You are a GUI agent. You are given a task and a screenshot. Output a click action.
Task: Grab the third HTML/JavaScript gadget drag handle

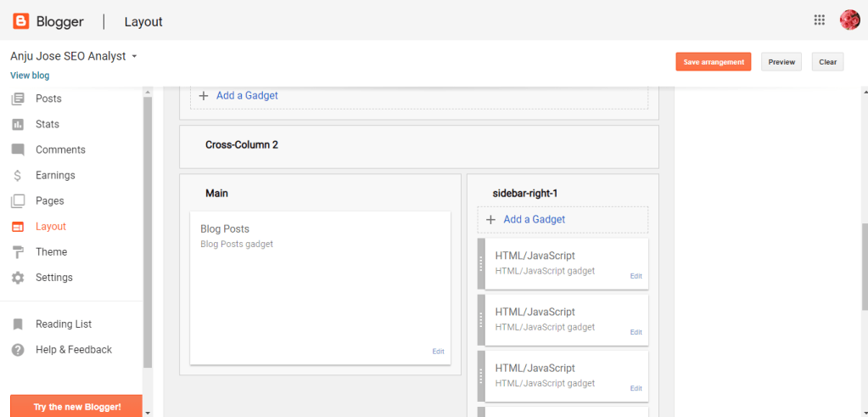click(x=481, y=376)
